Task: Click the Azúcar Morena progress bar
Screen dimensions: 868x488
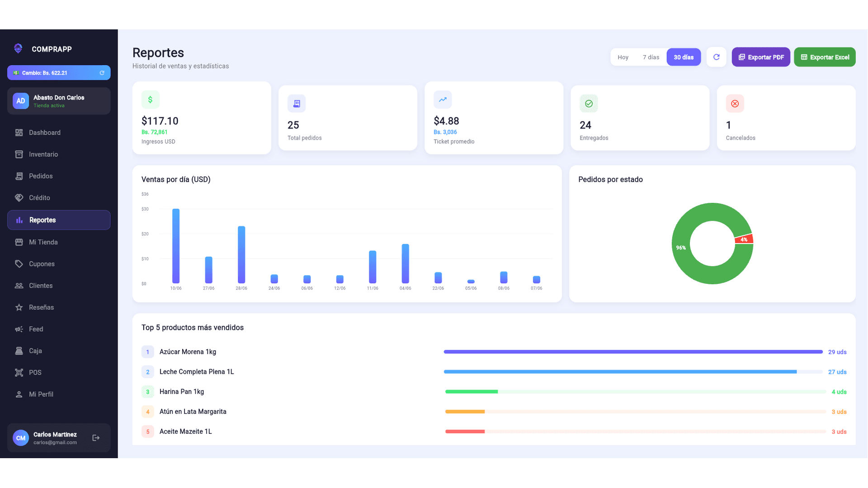Action: [x=633, y=352]
